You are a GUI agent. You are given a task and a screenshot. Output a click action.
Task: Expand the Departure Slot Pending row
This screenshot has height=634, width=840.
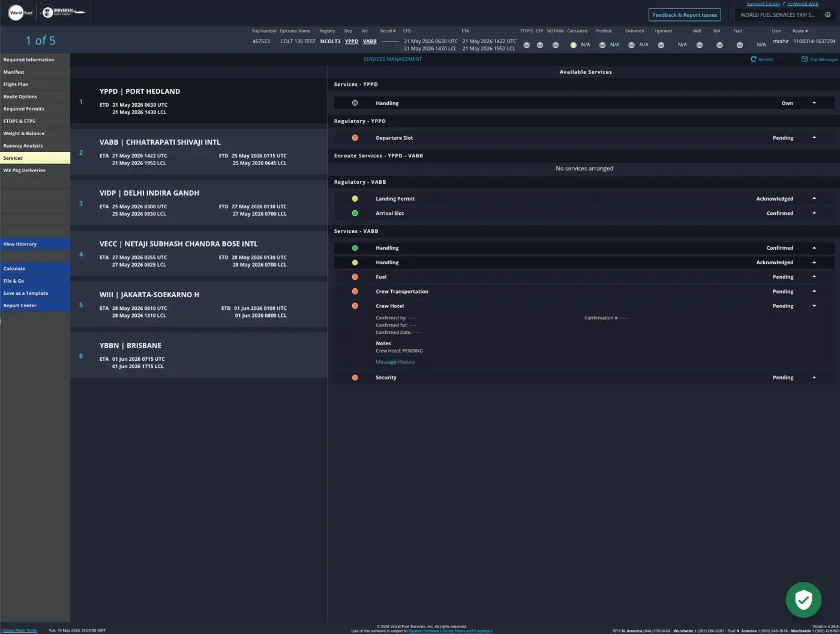click(x=814, y=137)
